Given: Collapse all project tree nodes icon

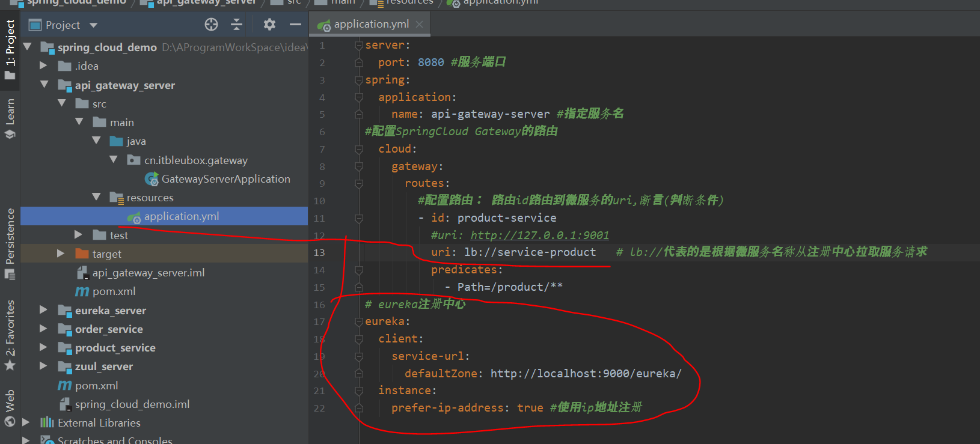Looking at the screenshot, I should [x=236, y=25].
